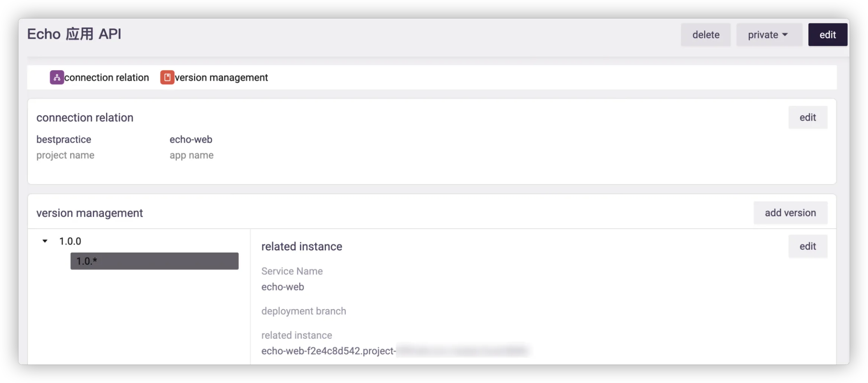This screenshot has width=868, height=383.
Task: Click the version management section heading
Action: coord(90,213)
